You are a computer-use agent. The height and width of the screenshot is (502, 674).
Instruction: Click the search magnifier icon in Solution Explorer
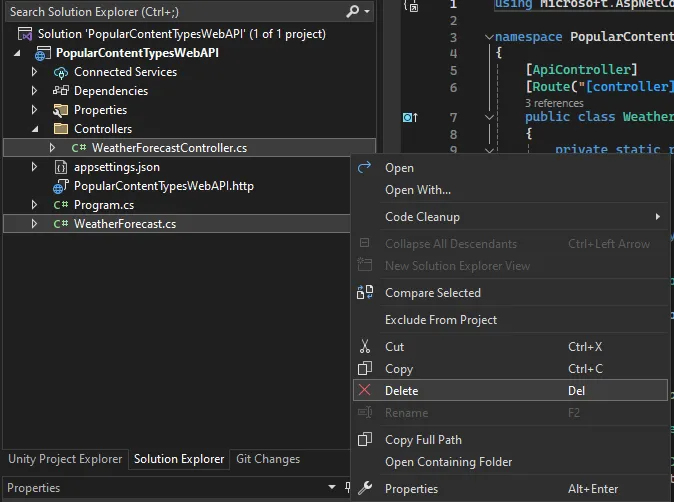tap(352, 11)
